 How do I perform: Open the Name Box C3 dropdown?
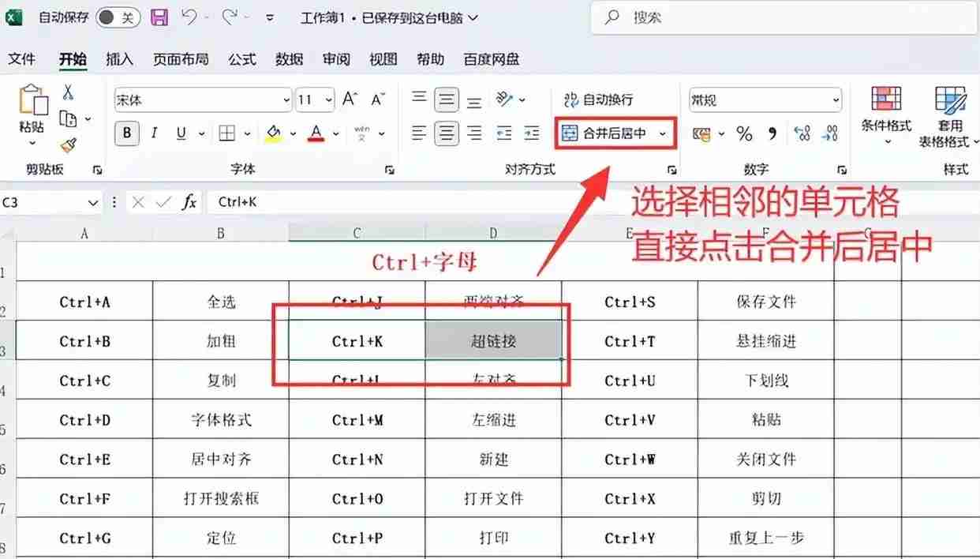[x=93, y=203]
